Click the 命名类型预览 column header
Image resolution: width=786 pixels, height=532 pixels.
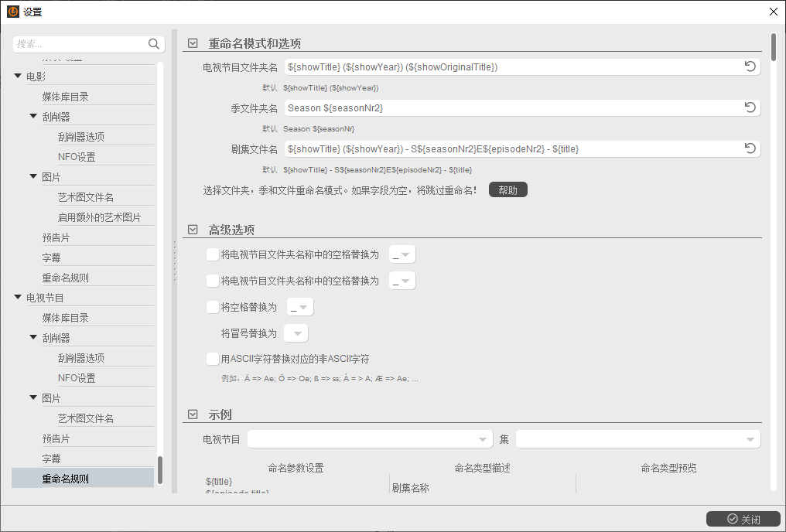(668, 468)
